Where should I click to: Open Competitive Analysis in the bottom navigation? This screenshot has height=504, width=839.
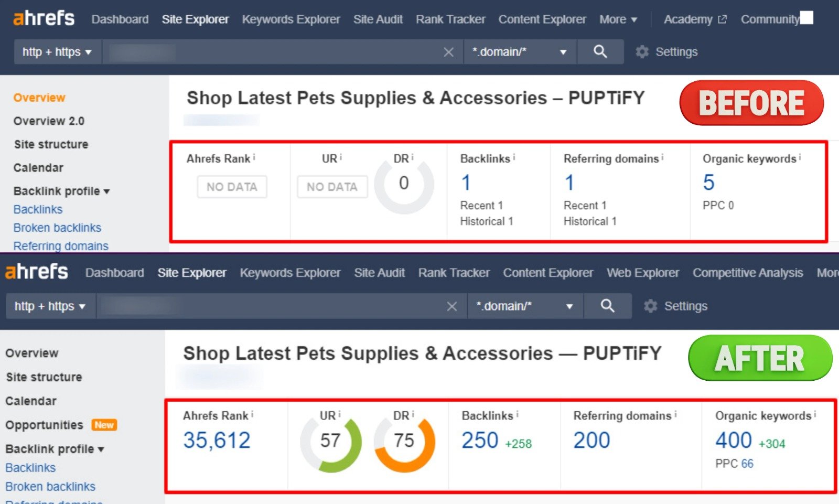pos(747,273)
